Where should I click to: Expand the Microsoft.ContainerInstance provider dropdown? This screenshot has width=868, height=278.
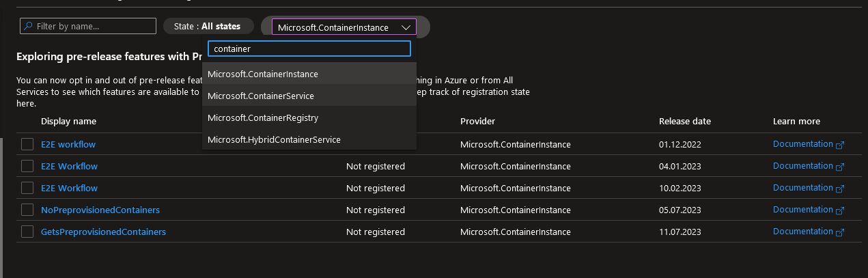344,27
